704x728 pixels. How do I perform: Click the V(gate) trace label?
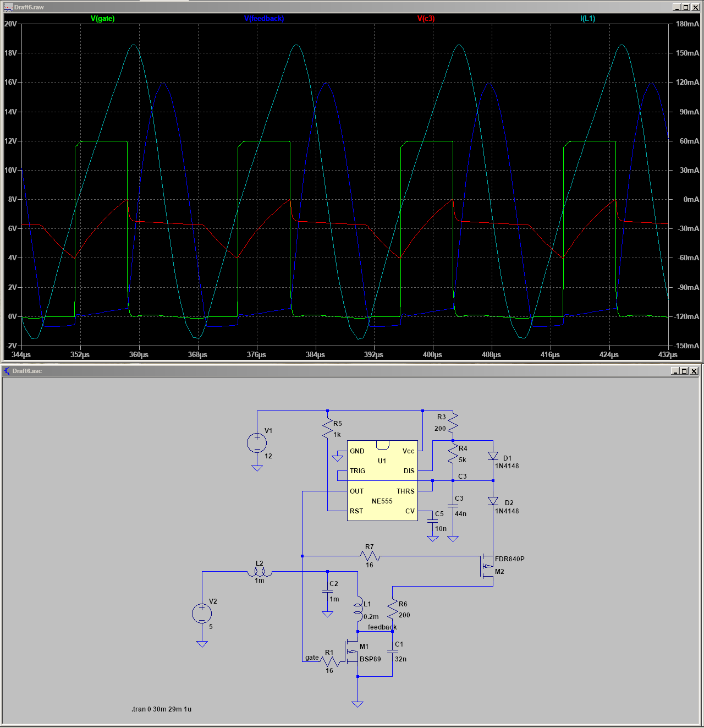pyautogui.click(x=102, y=18)
